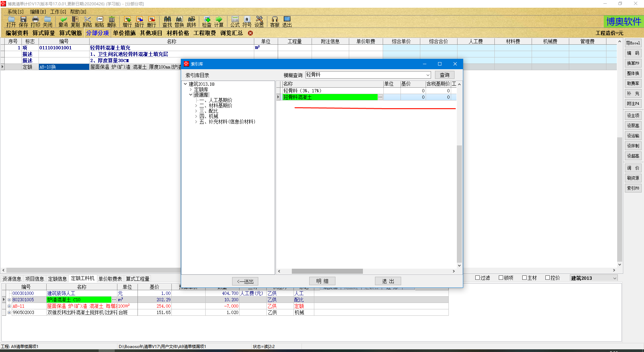Image resolution: width=644 pixels, height=352 pixels.
Task: Click the 换算F9 side button
Action: coord(633,63)
